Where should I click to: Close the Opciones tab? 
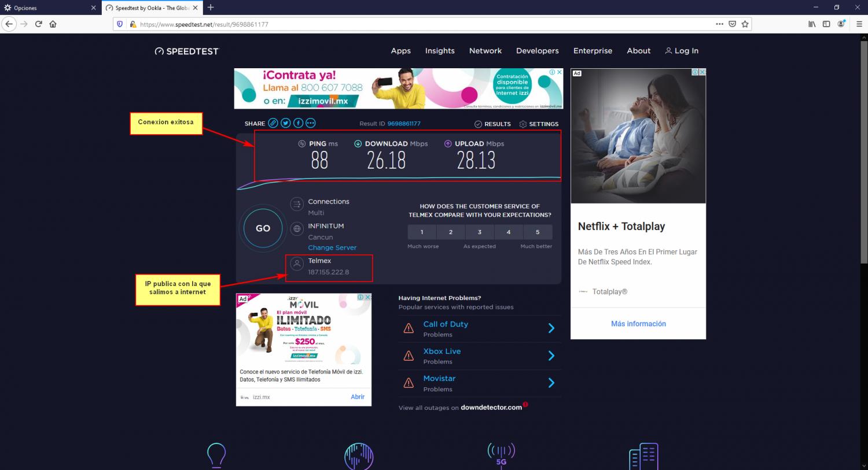[x=94, y=8]
